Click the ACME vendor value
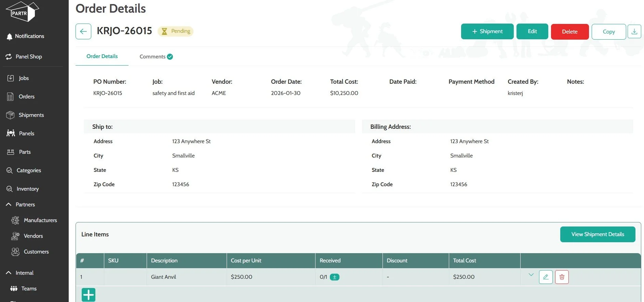This screenshot has height=302, width=644. 219,93
